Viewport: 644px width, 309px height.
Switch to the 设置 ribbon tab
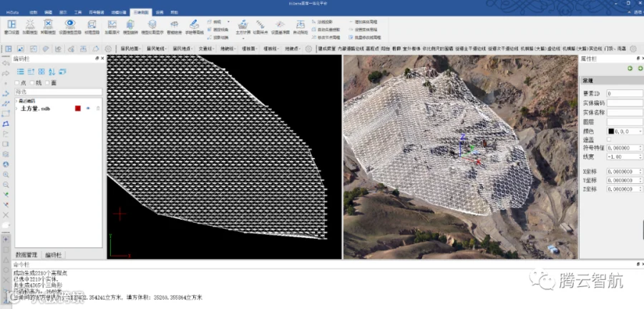[x=160, y=12]
